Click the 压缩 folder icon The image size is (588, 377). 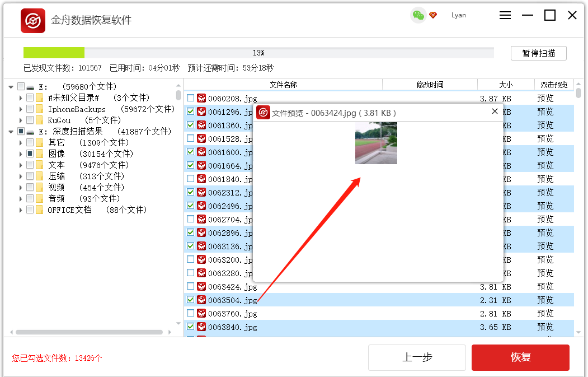click(x=39, y=176)
